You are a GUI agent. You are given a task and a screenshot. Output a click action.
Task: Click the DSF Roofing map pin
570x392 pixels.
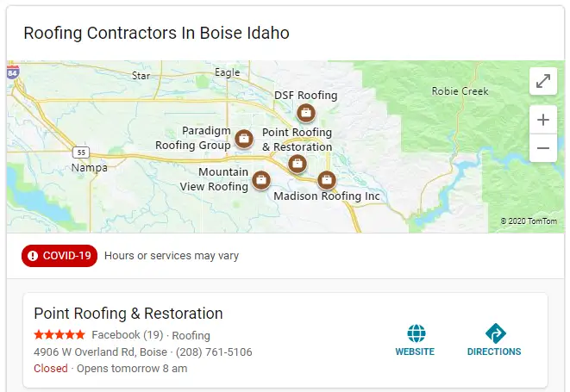304,112
